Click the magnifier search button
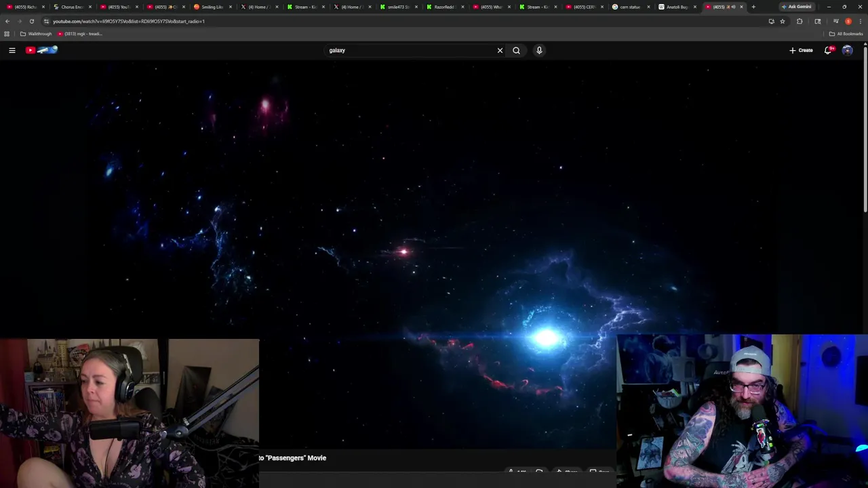 [516, 50]
